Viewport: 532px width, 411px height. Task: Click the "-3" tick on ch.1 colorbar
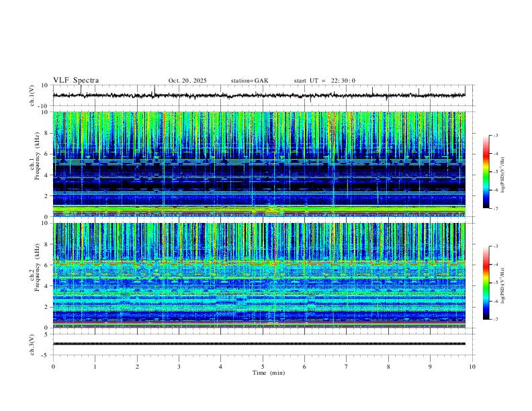[x=496, y=135]
